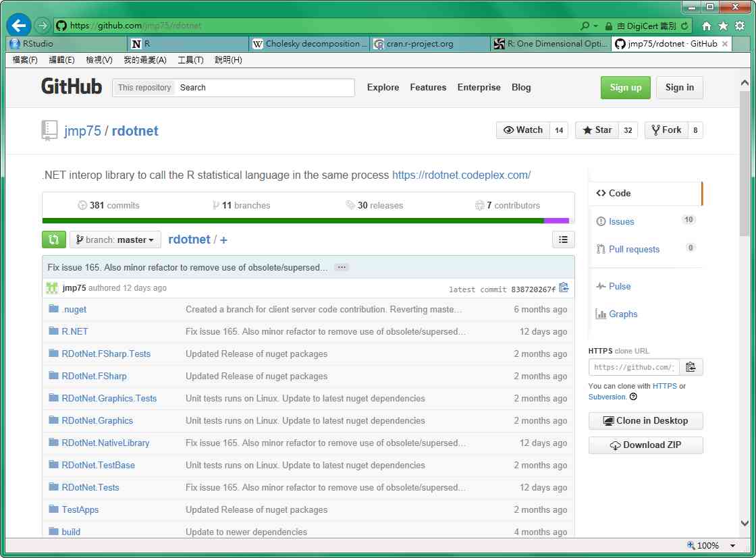Click the repository book icon

pos(49,130)
